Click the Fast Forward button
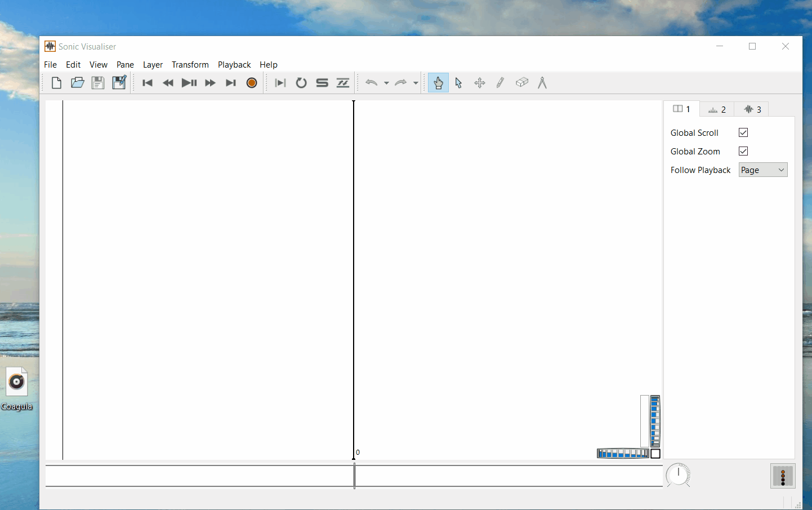This screenshot has height=510, width=812. [x=210, y=83]
